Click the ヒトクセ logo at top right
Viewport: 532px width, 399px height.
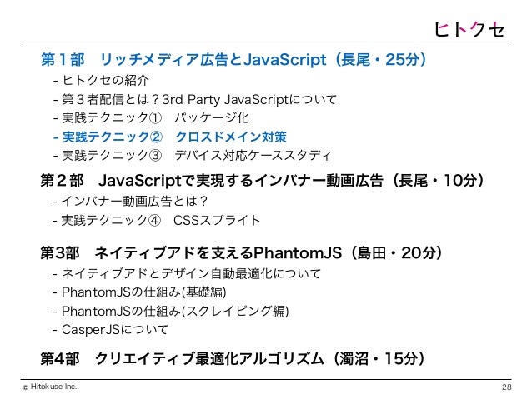tap(469, 29)
